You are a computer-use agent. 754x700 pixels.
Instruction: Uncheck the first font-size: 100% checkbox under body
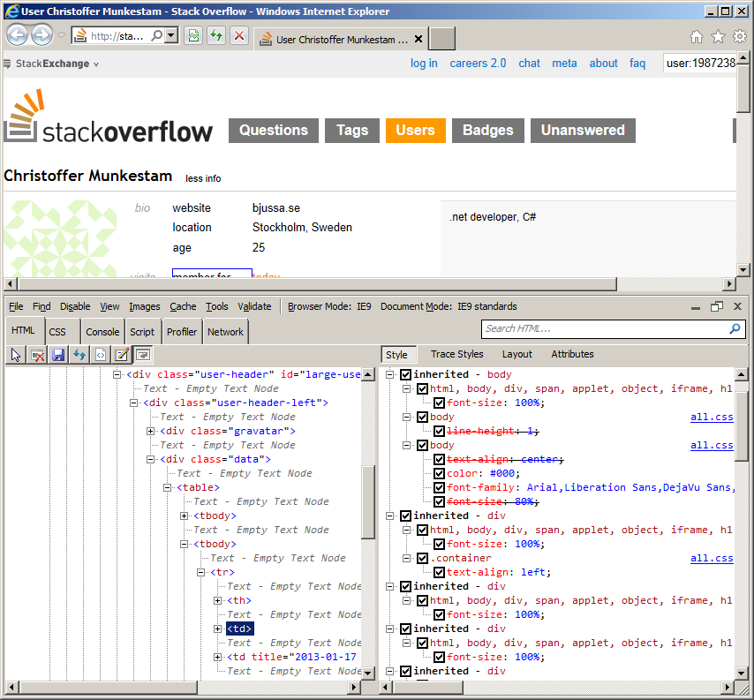coord(439,403)
